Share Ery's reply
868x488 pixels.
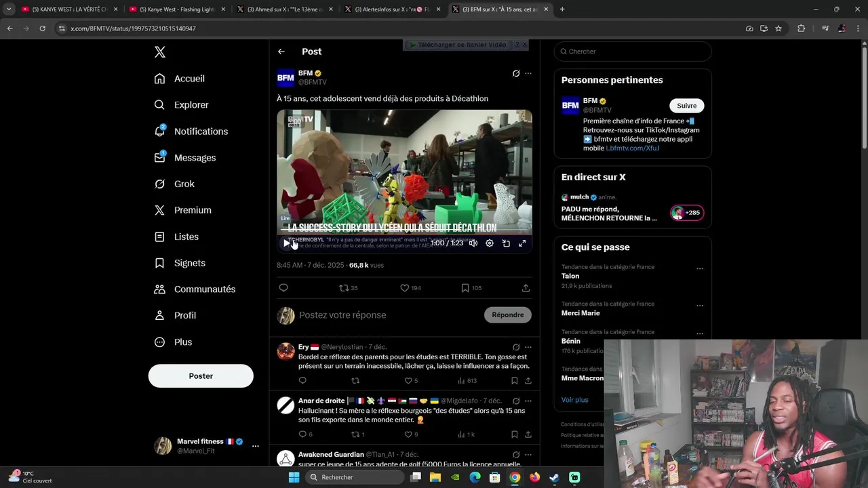click(528, 381)
